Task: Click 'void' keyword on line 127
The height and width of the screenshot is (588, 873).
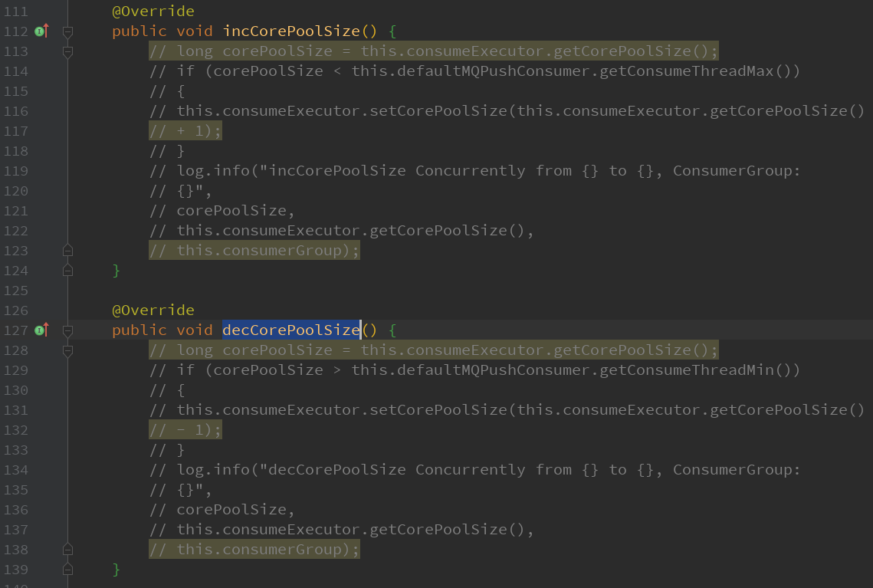Action: (195, 330)
